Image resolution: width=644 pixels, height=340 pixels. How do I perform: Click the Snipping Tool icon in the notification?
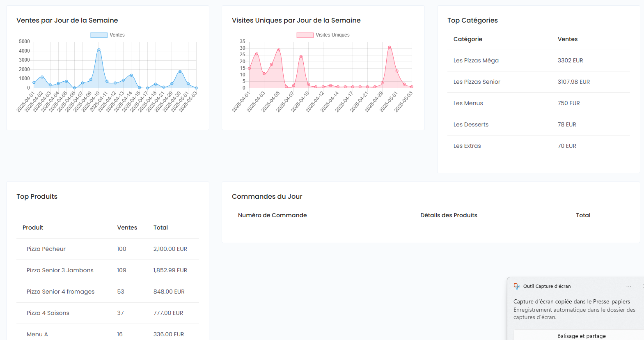pyautogui.click(x=517, y=286)
